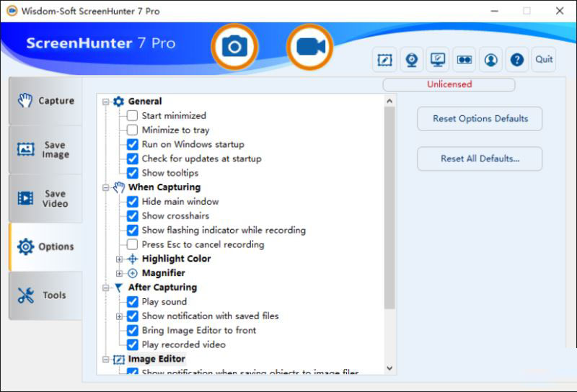Click the edit icon beside Image Editor

pos(118,360)
